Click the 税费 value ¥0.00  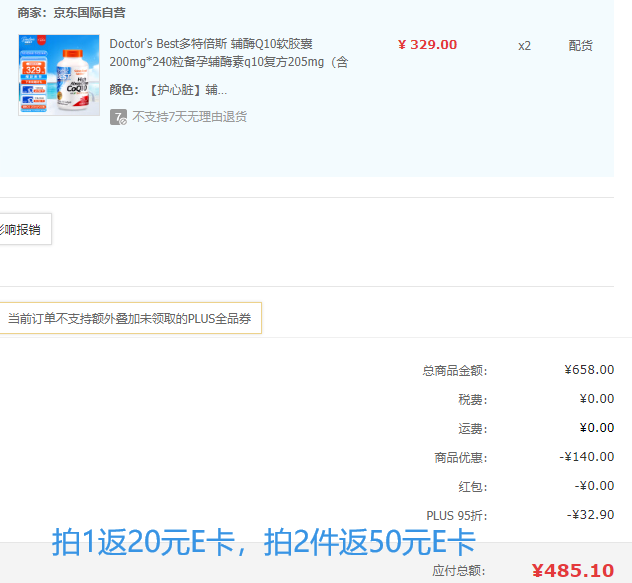(x=597, y=399)
